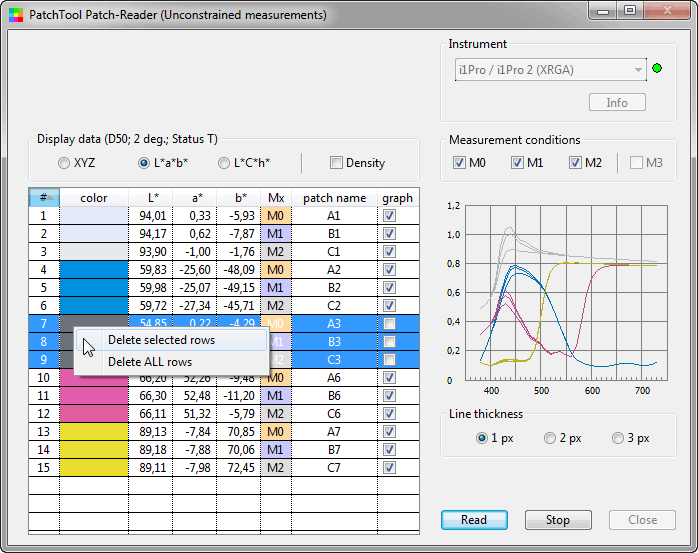698x553 pixels.
Task: Choose Delete ALL rows menu entry
Action: pyautogui.click(x=150, y=362)
